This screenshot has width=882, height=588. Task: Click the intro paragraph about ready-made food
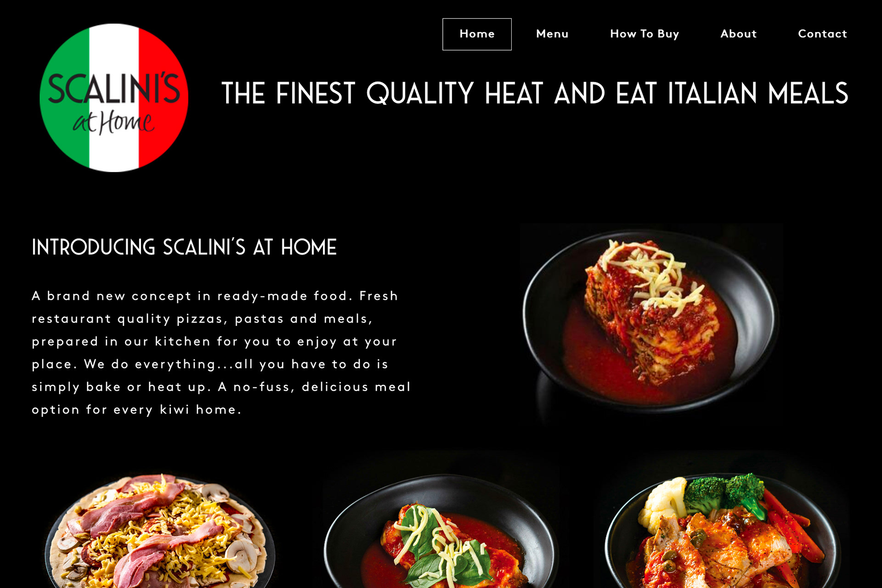[x=221, y=353]
